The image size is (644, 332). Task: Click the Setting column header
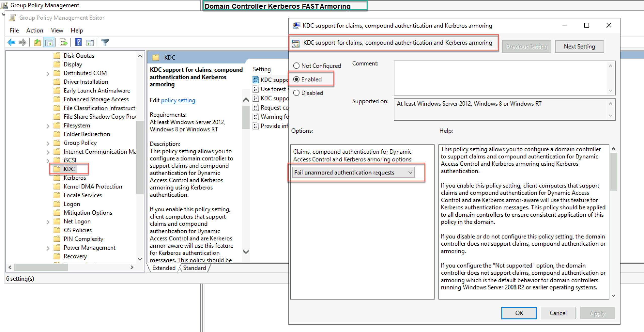(262, 69)
